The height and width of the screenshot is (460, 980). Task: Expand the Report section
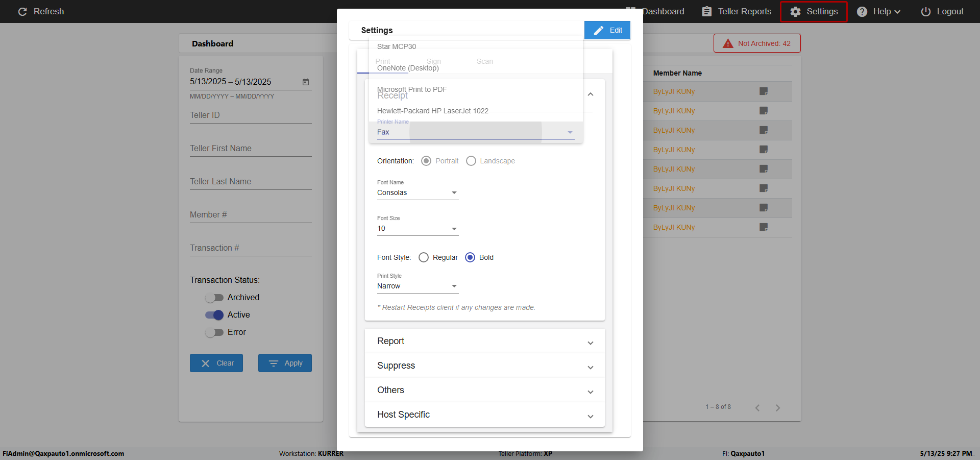(x=485, y=341)
